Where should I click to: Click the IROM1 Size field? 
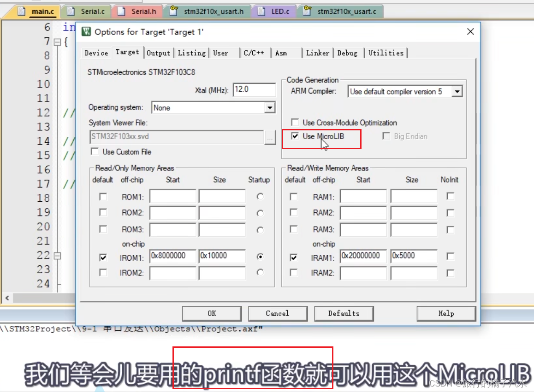(x=222, y=256)
